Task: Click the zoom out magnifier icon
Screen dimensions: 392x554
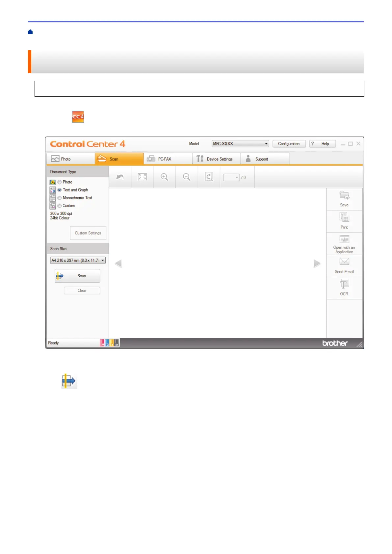Action: tap(187, 177)
